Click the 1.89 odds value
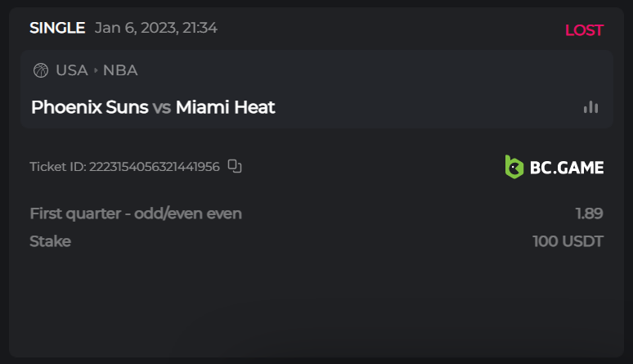The height and width of the screenshot is (364, 633). (x=589, y=213)
